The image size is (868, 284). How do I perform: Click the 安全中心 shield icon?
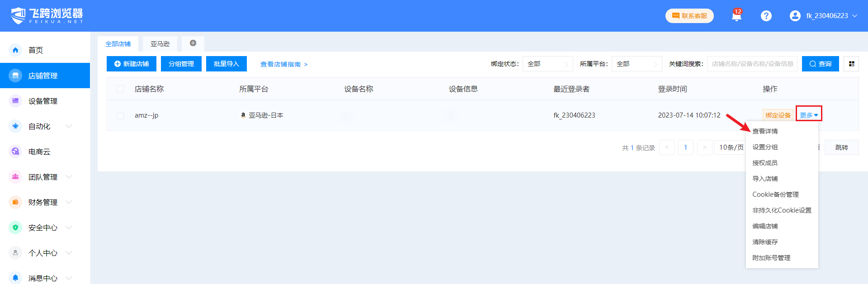point(15,227)
